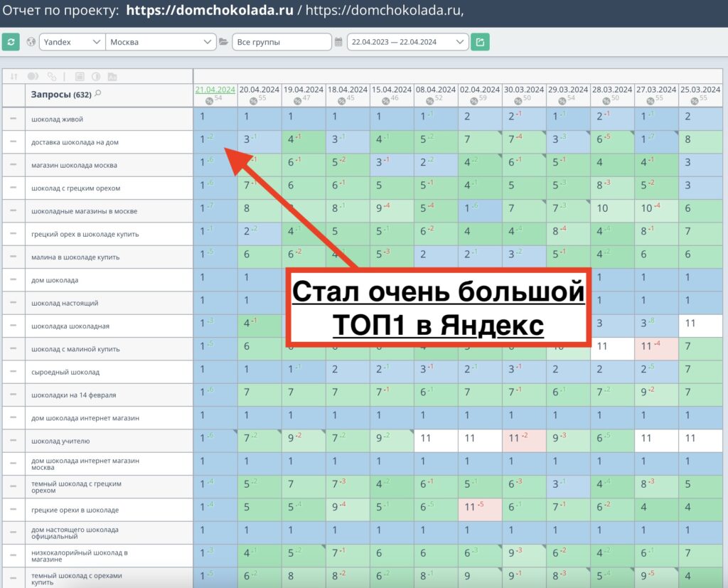This screenshot has width=728, height=588.
Task: Select the query шоколадка шоколадная
Action: tap(70, 326)
